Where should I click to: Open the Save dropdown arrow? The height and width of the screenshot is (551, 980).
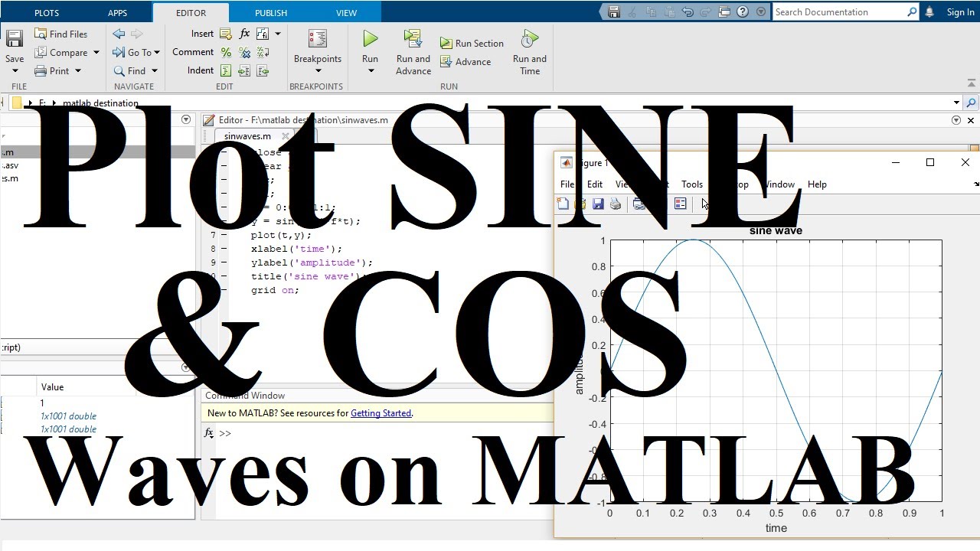click(15, 71)
